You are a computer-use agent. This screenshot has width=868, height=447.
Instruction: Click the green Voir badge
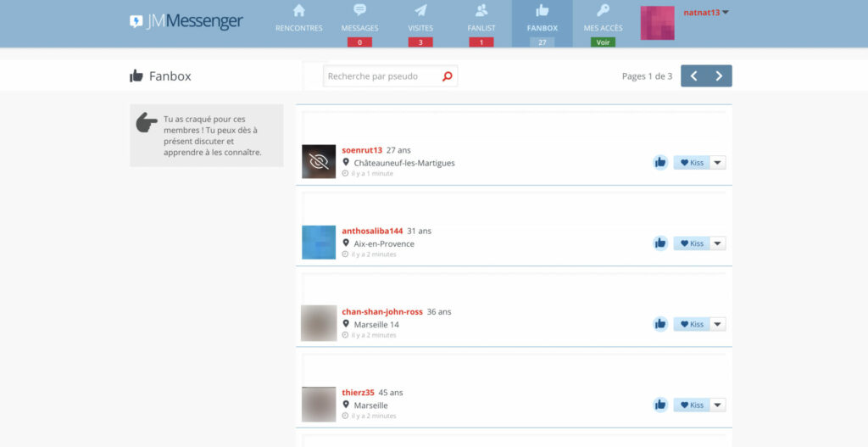point(604,42)
